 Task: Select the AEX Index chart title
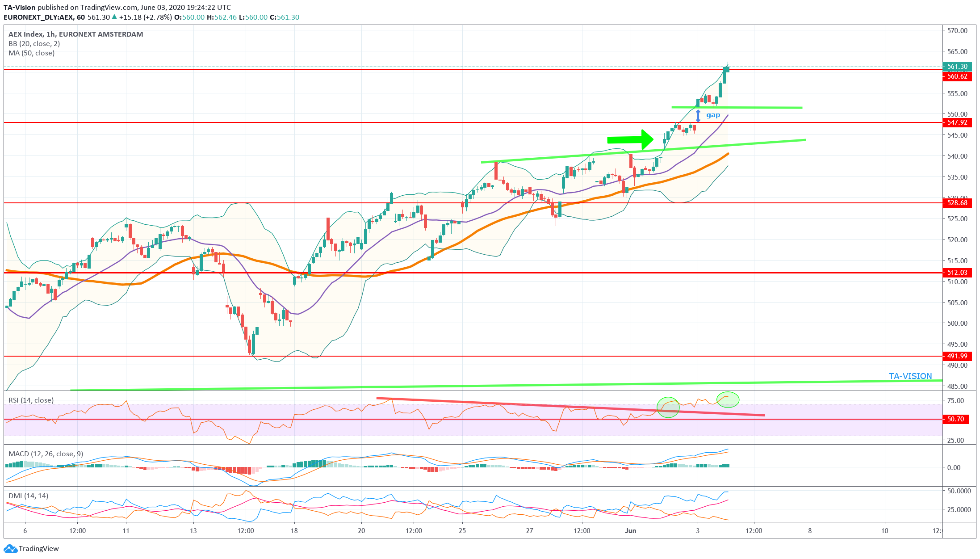76,34
